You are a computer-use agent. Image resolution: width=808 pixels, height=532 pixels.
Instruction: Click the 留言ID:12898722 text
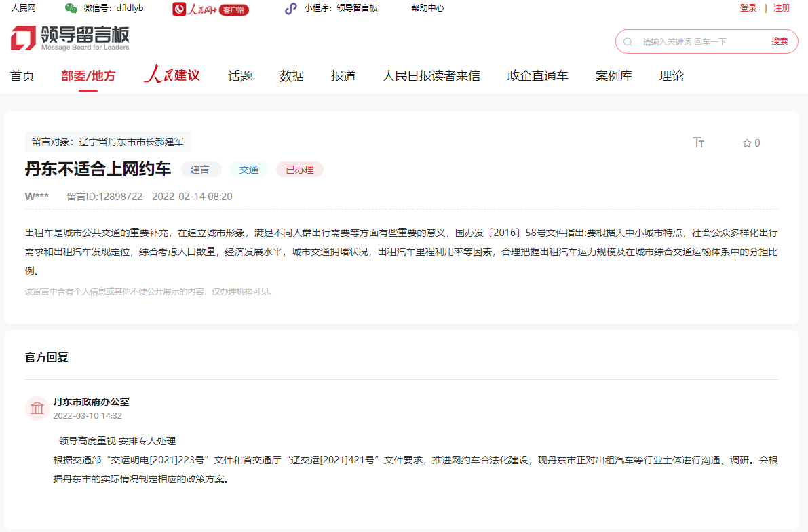(x=104, y=196)
